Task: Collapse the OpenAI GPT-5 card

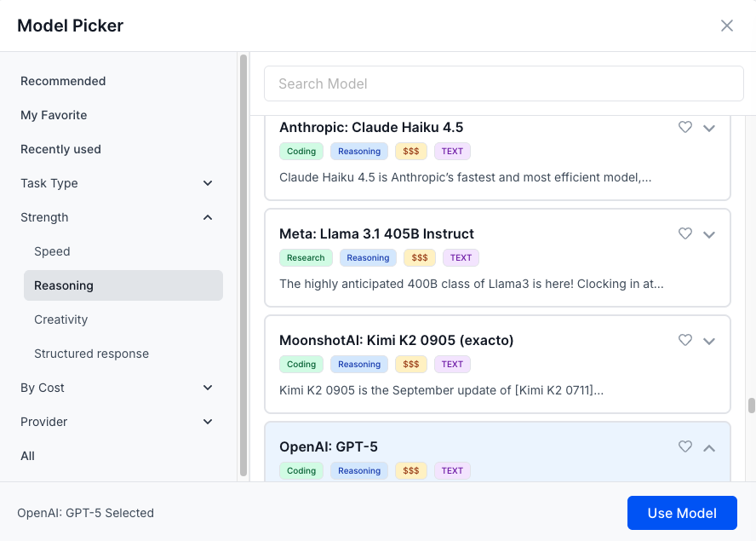Action: pyautogui.click(x=708, y=448)
